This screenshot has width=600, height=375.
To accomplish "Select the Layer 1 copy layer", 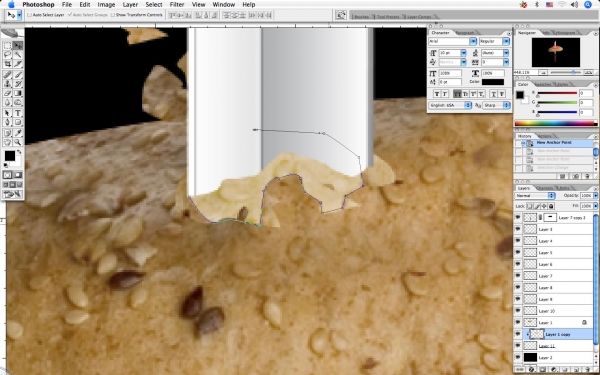I will point(558,334).
